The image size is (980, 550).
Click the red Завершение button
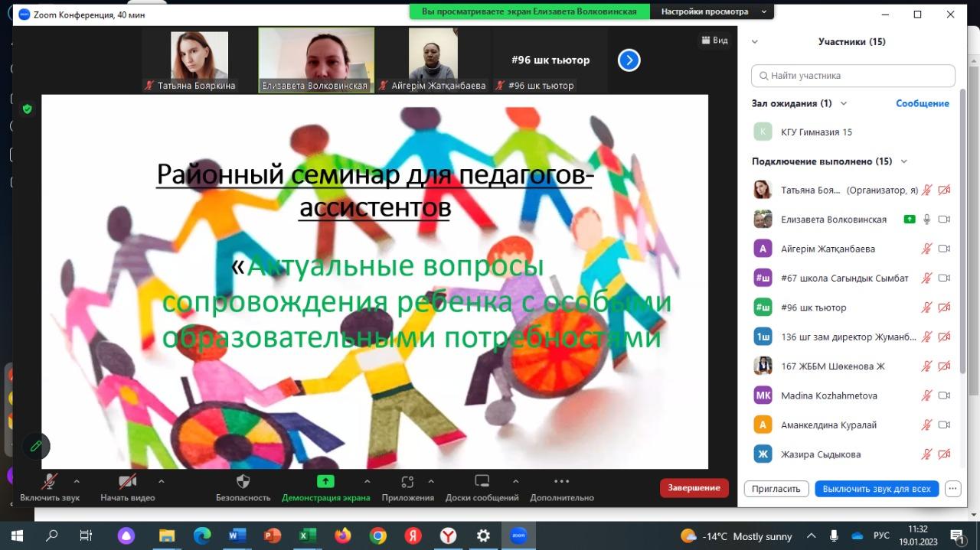[694, 488]
